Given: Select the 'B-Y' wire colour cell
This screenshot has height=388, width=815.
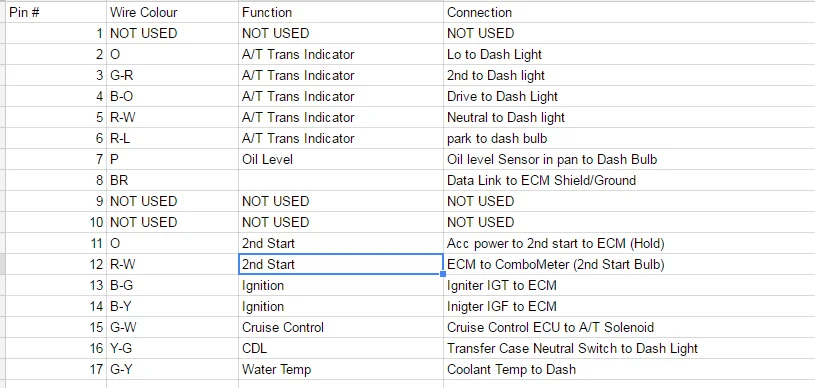Looking at the screenshot, I should (x=172, y=306).
